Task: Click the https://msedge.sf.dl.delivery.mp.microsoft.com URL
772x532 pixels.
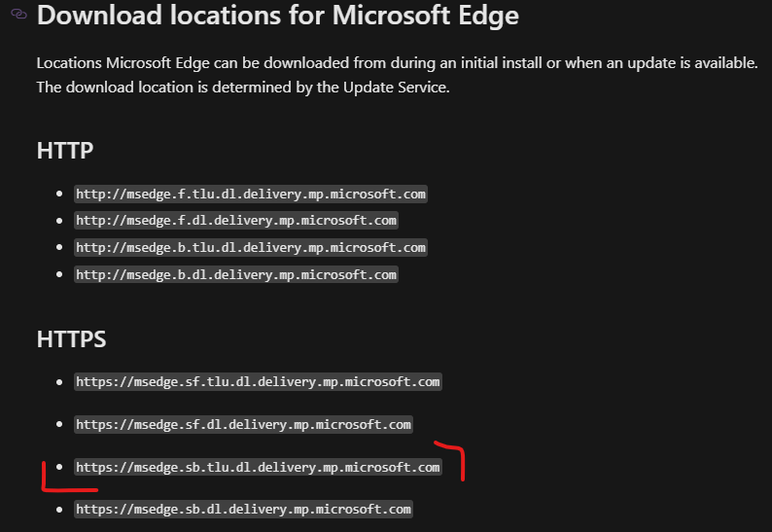Action: point(243,424)
